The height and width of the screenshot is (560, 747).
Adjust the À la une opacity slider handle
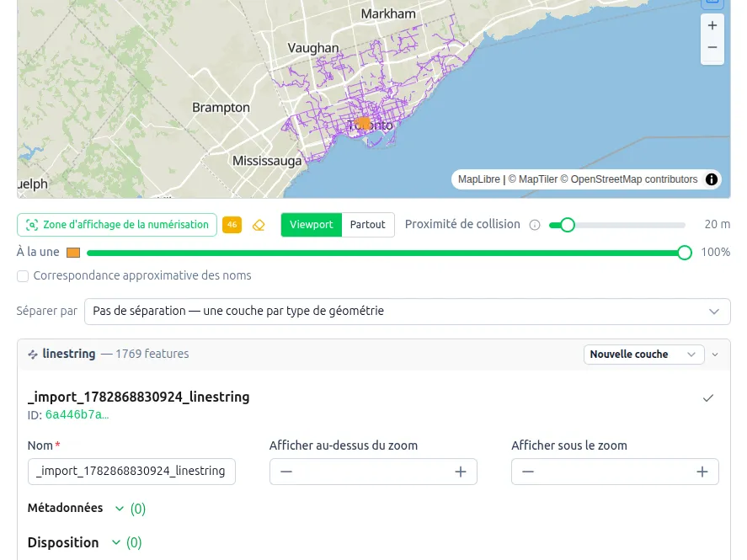[x=685, y=253]
